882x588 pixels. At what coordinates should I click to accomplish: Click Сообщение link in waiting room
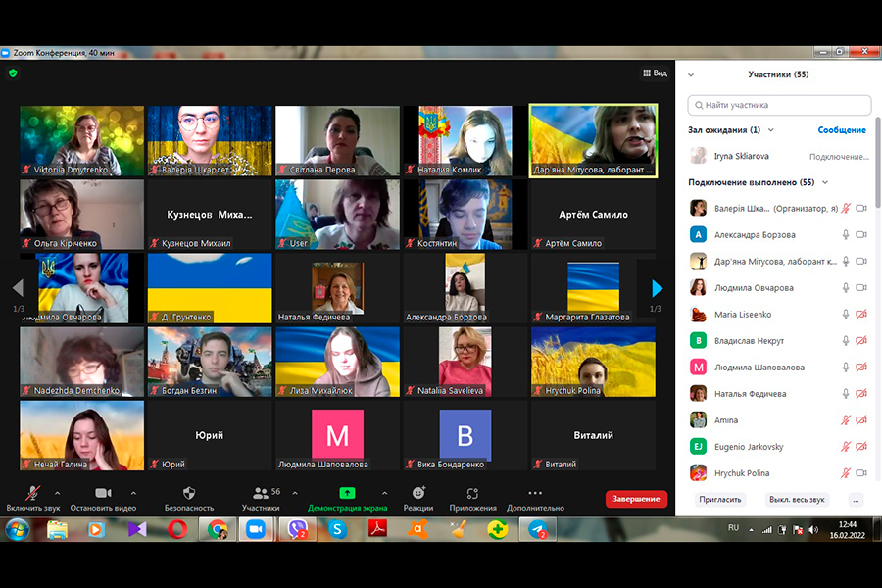click(841, 130)
